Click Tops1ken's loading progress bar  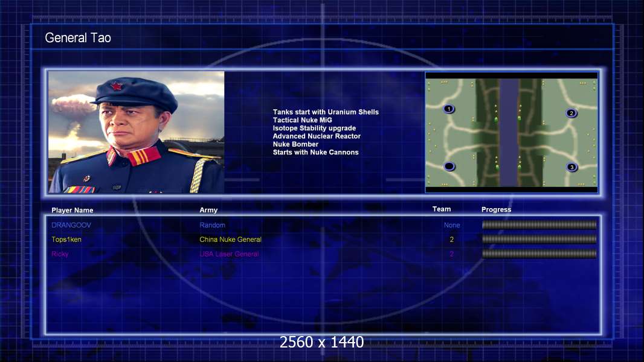click(x=539, y=239)
